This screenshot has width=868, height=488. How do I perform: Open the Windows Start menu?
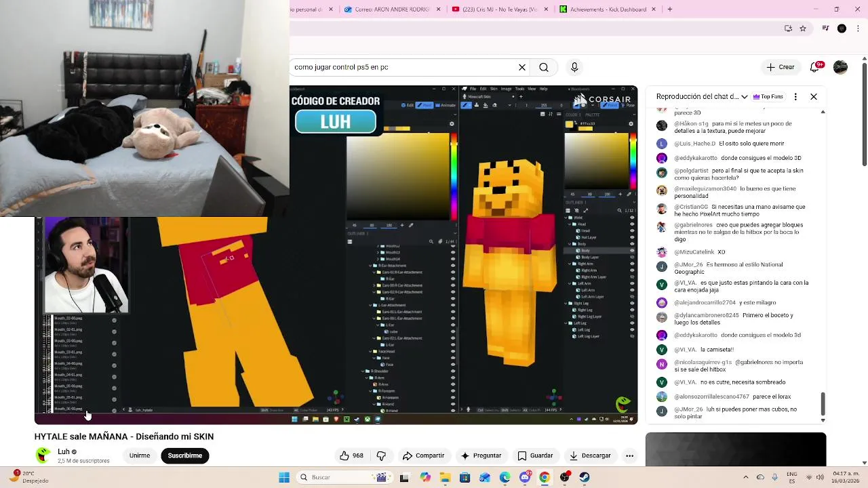pyautogui.click(x=284, y=477)
